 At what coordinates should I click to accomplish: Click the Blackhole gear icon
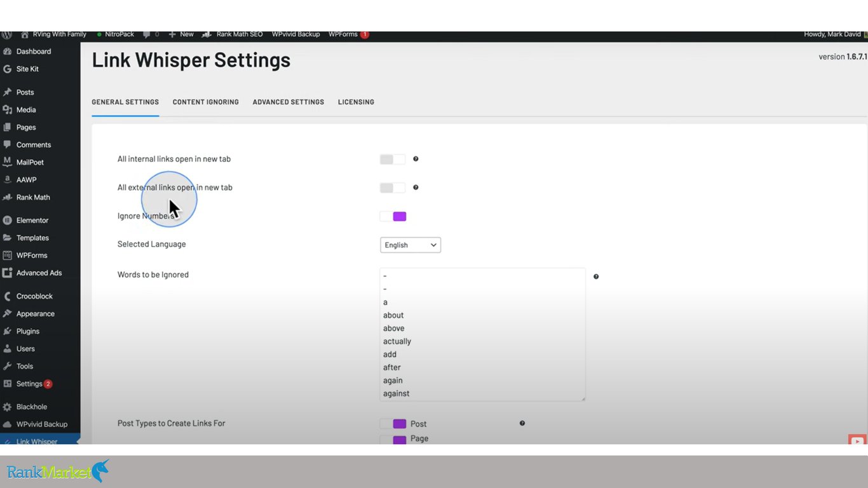click(x=7, y=407)
